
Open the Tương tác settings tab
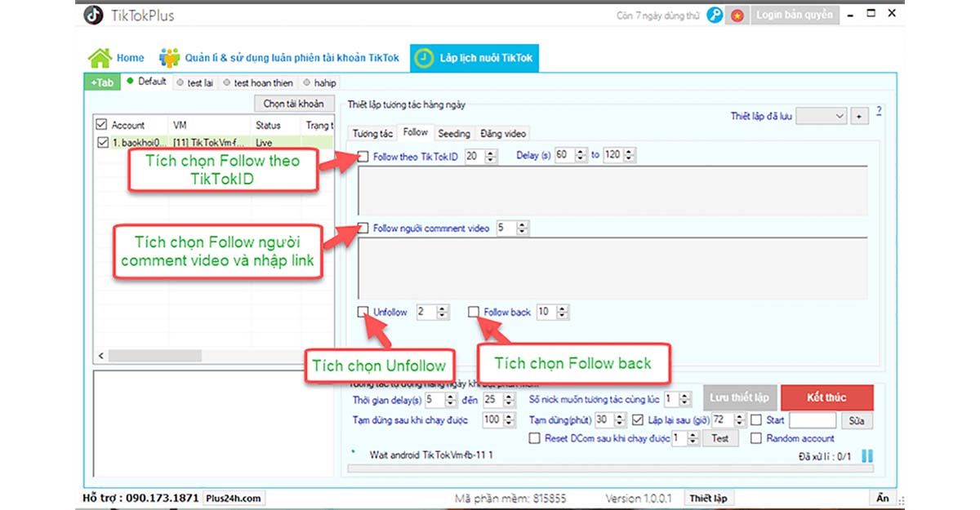tap(373, 133)
